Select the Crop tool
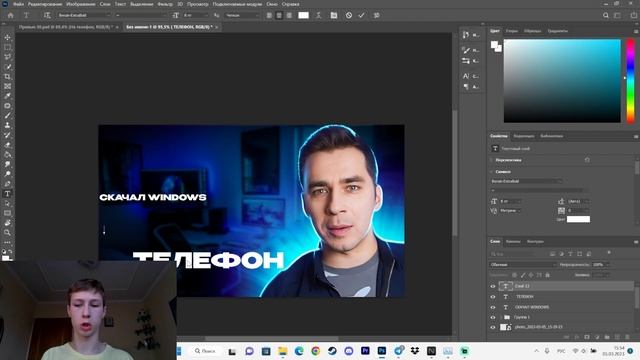 click(x=7, y=76)
